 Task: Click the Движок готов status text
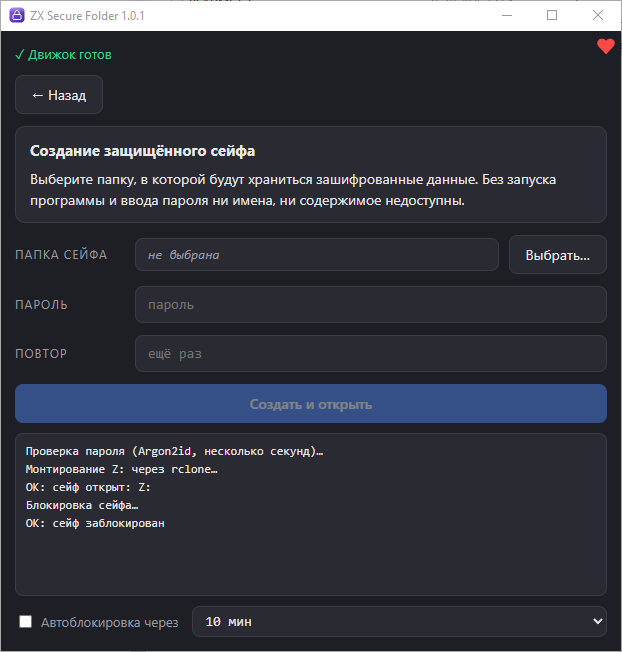[x=63, y=55]
